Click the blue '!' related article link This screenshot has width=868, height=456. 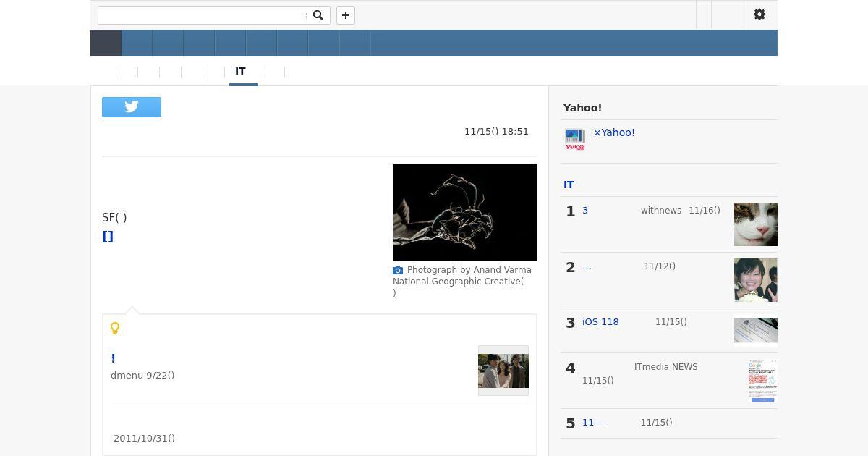(113, 358)
